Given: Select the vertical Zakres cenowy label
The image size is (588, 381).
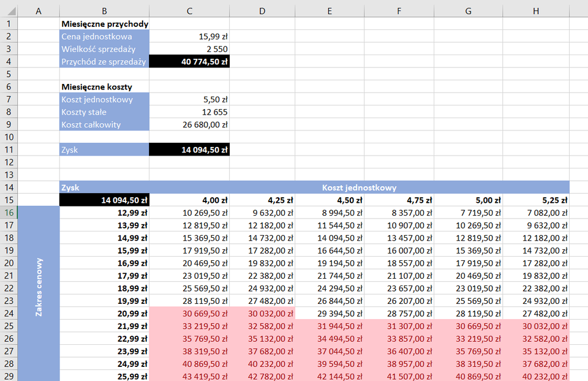Looking at the screenshot, I should tap(39, 287).
